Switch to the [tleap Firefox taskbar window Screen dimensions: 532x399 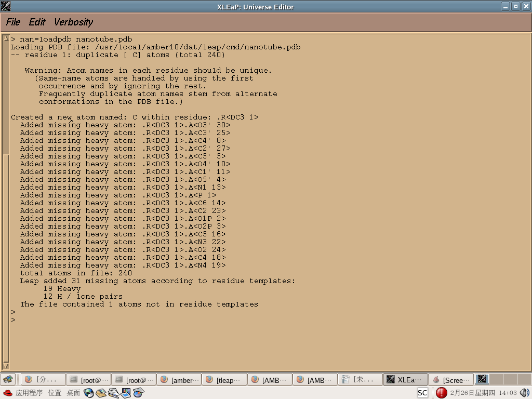coord(224,380)
